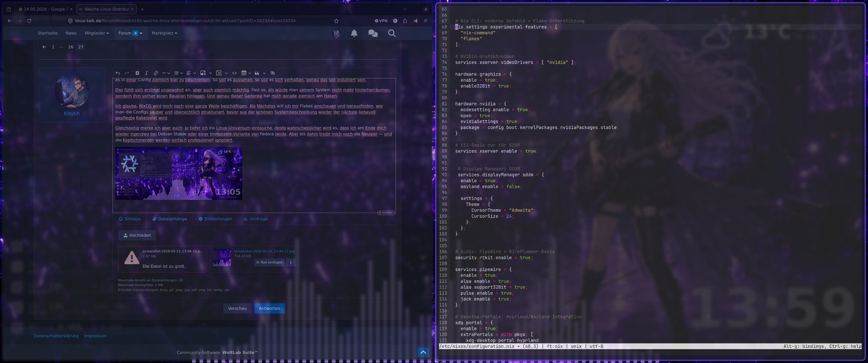Go back in browser history
Image resolution: width=868 pixels, height=363 pixels.
pyautogui.click(x=9, y=21)
